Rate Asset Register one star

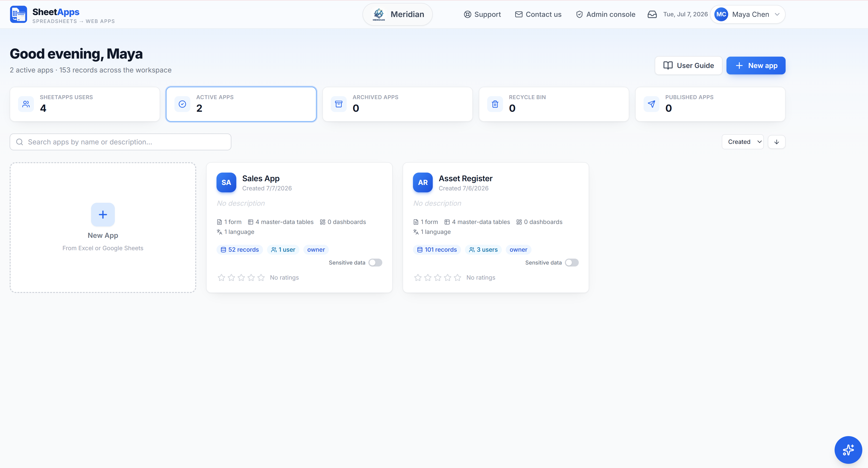(418, 277)
